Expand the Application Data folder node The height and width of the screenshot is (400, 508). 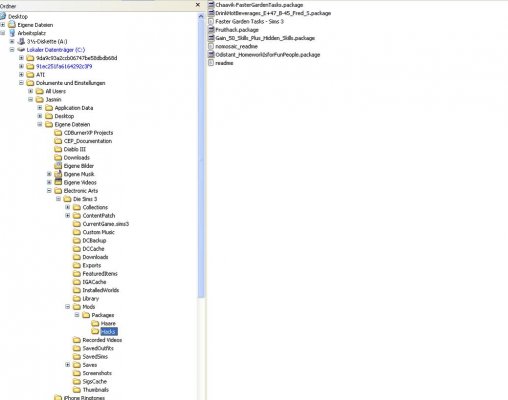coord(40,108)
